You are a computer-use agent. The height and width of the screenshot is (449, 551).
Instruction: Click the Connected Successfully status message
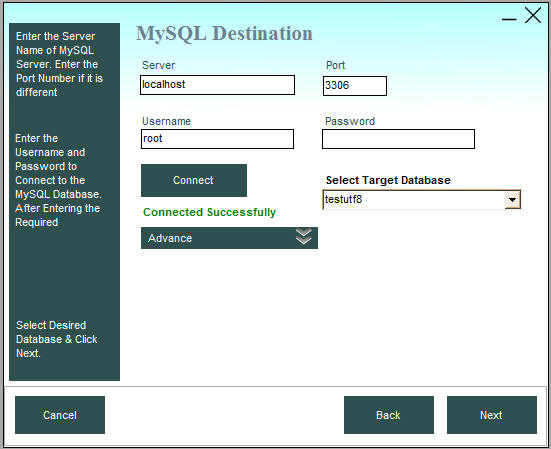(x=209, y=212)
